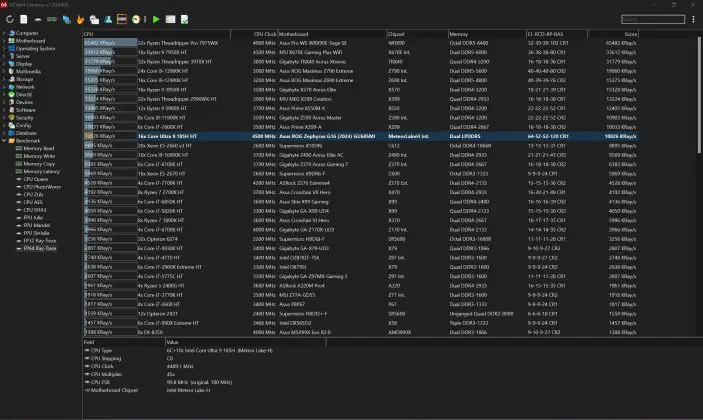Expand the Display tree node arrow

tap(4, 64)
